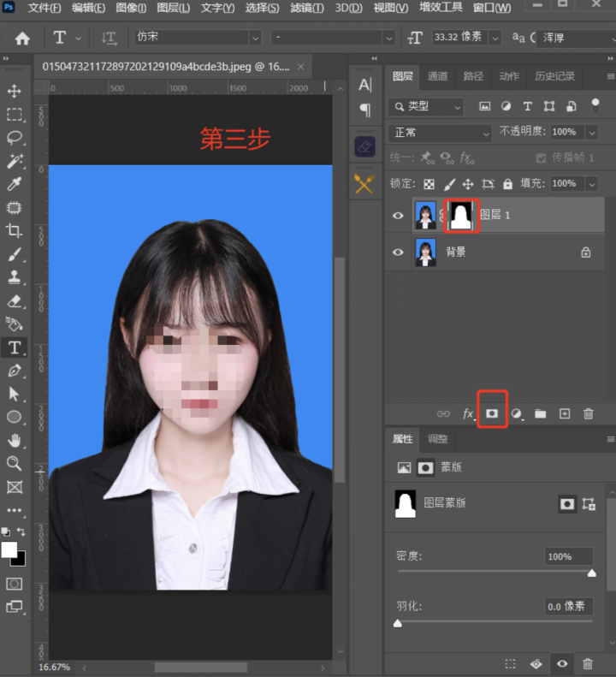
Task: Open the 不透明度 opacity dropdown arrow
Action: [x=592, y=133]
